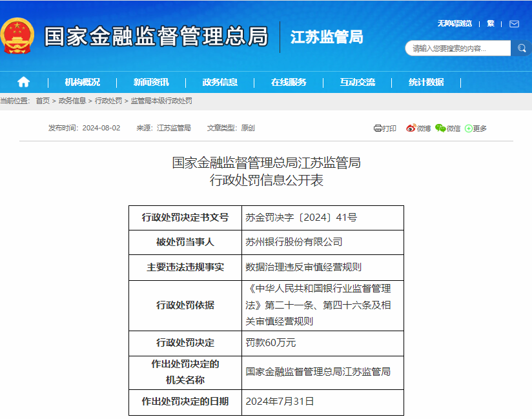The width and height of the screenshot is (532, 419).
Task: Click row label 作出处罚决定的日期
Action: pos(185,402)
